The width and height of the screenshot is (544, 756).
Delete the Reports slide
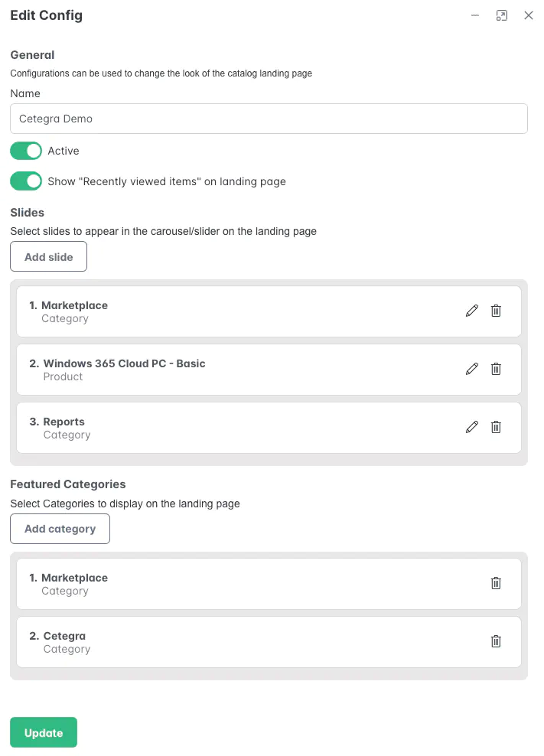click(x=496, y=427)
